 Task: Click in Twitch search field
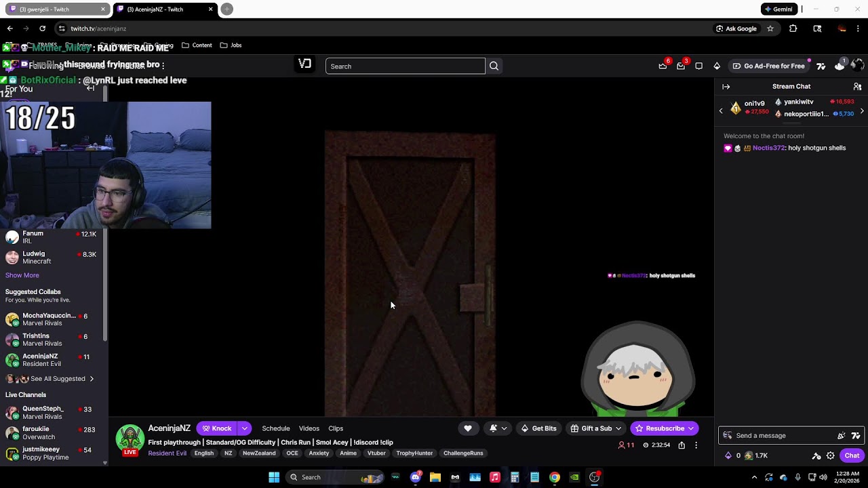pyautogui.click(x=406, y=66)
